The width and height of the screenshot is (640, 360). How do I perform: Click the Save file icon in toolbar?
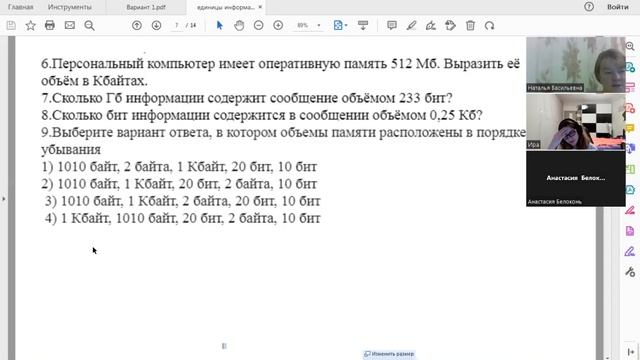(x=11, y=25)
